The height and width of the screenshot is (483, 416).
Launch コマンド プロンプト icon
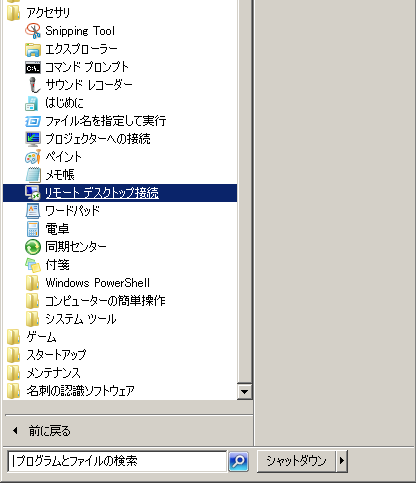(33, 68)
